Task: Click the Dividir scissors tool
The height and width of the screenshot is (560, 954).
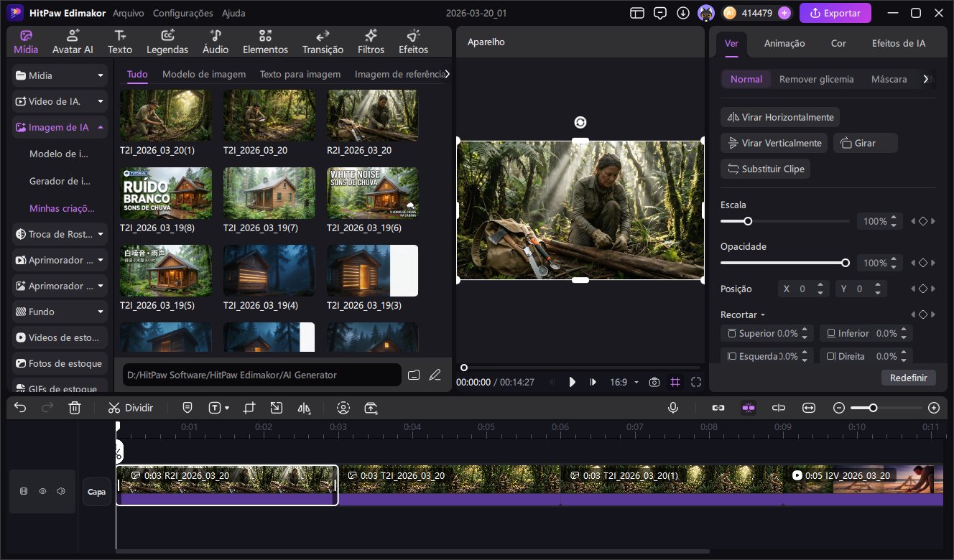Action: 130,408
